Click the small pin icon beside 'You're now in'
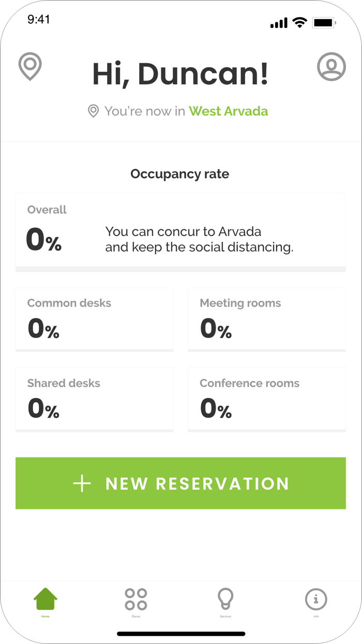The image size is (362, 644). point(93,111)
